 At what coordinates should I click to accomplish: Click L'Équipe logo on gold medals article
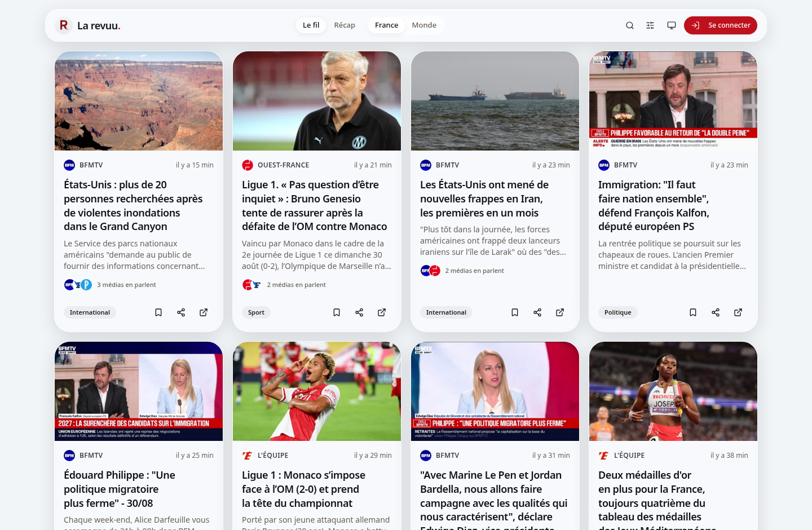coord(604,456)
